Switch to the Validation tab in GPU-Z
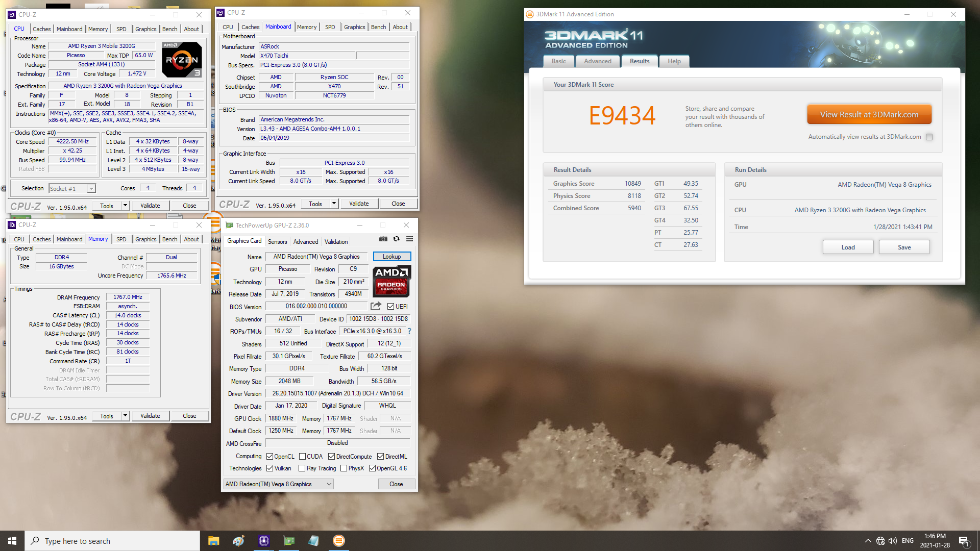This screenshot has width=980, height=551. pos(336,242)
